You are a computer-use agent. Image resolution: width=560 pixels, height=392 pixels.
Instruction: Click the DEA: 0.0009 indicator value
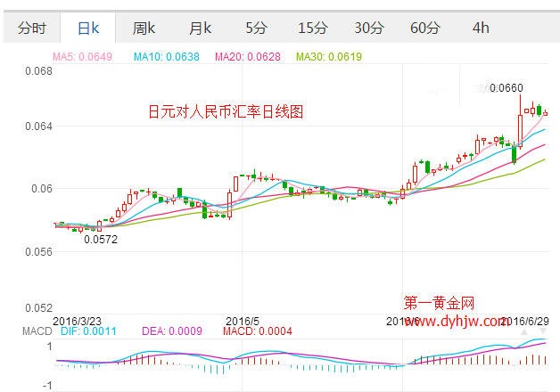coord(172,331)
